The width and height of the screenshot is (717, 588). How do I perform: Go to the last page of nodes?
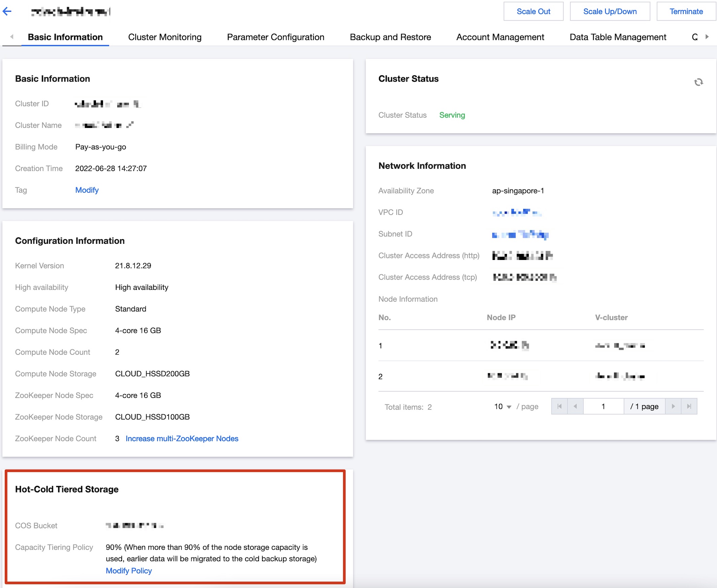tap(689, 406)
